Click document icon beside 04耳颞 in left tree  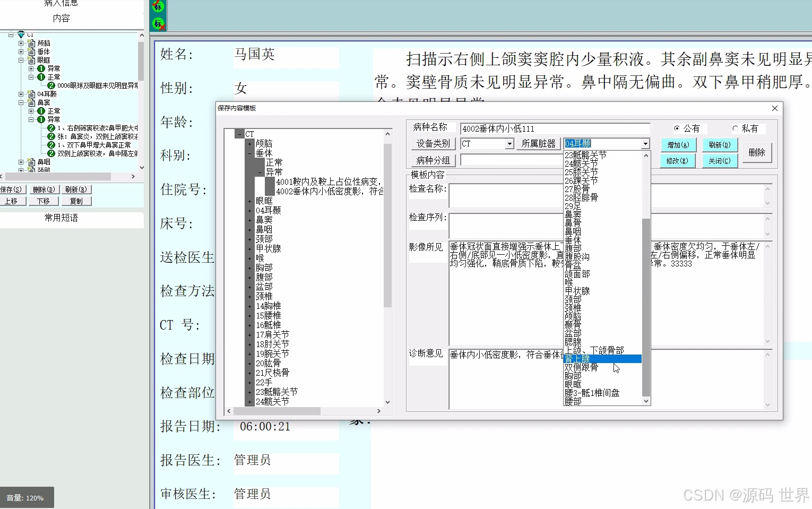pos(32,94)
